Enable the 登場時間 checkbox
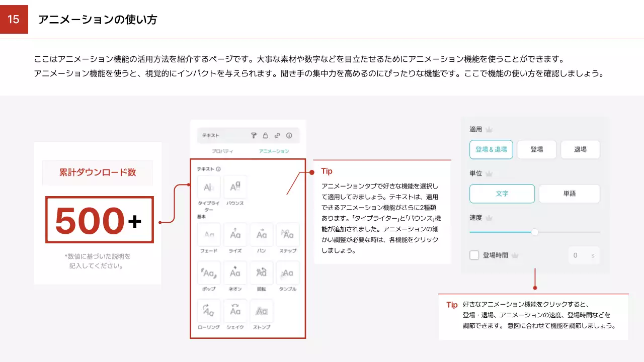The height and width of the screenshot is (362, 644). pos(474,255)
